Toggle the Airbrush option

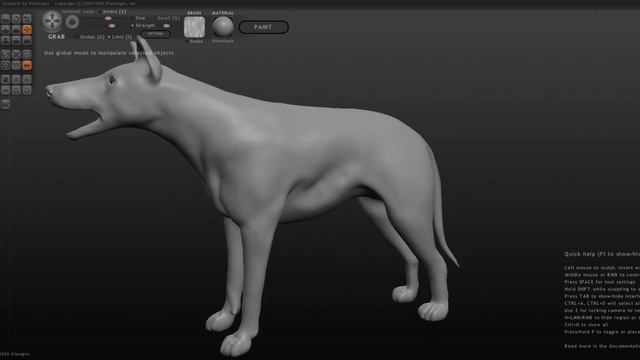pos(71,12)
